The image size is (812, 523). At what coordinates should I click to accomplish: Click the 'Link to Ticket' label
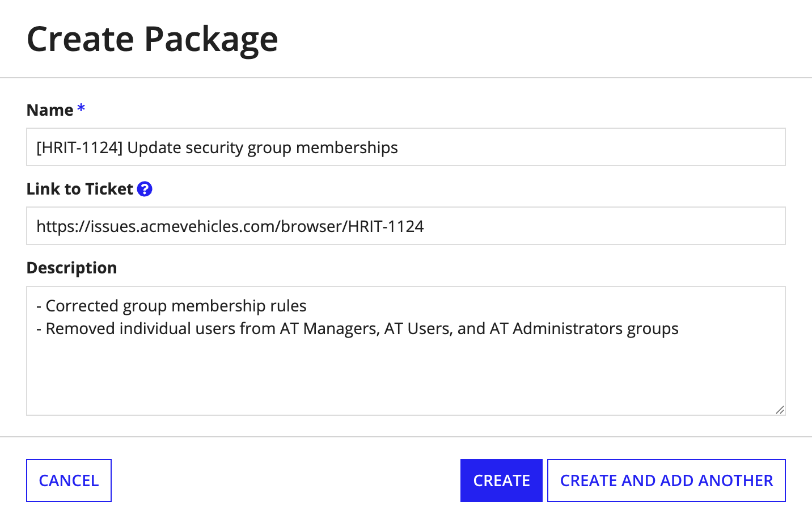pyautogui.click(x=80, y=189)
